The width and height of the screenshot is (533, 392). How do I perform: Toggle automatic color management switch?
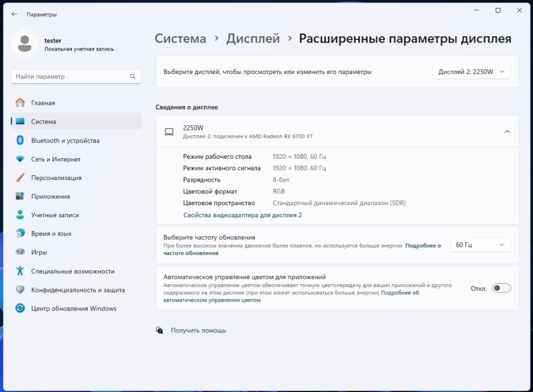click(x=502, y=288)
